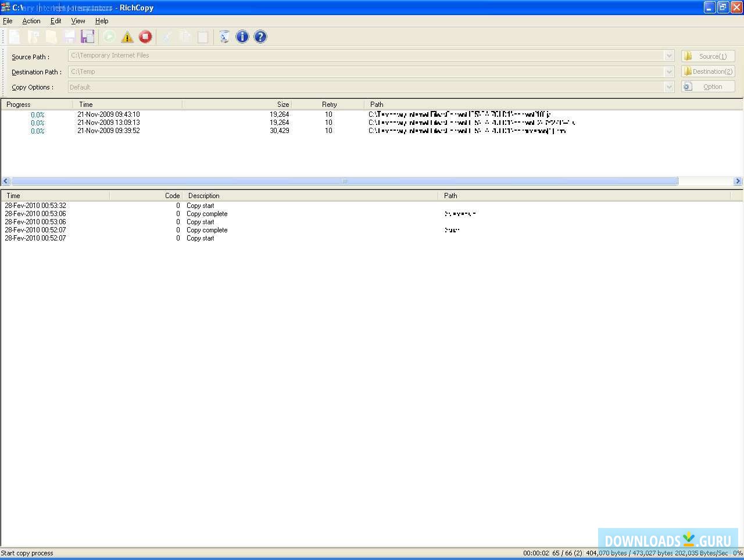Click Copy start in the 00:53:06 log row
744x560 pixels.
(201, 222)
